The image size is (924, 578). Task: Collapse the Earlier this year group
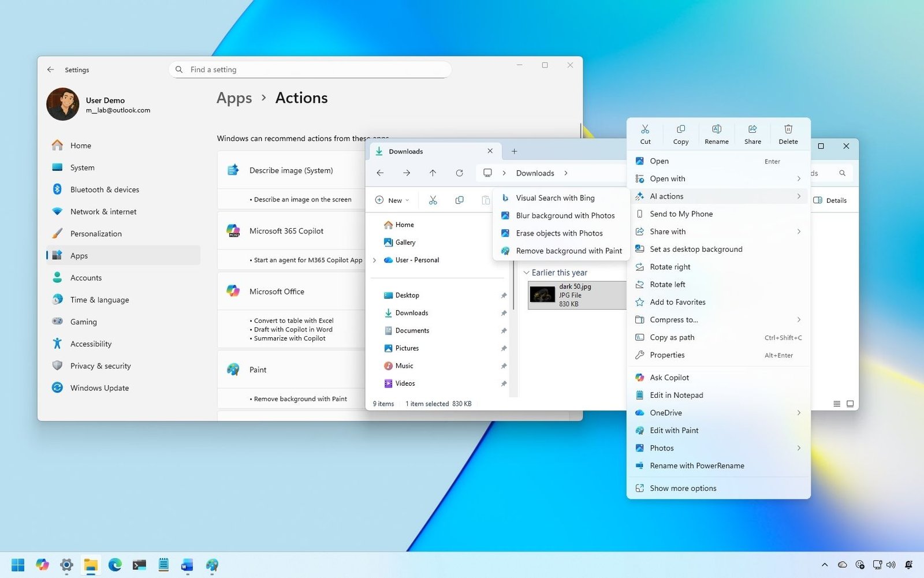click(526, 272)
